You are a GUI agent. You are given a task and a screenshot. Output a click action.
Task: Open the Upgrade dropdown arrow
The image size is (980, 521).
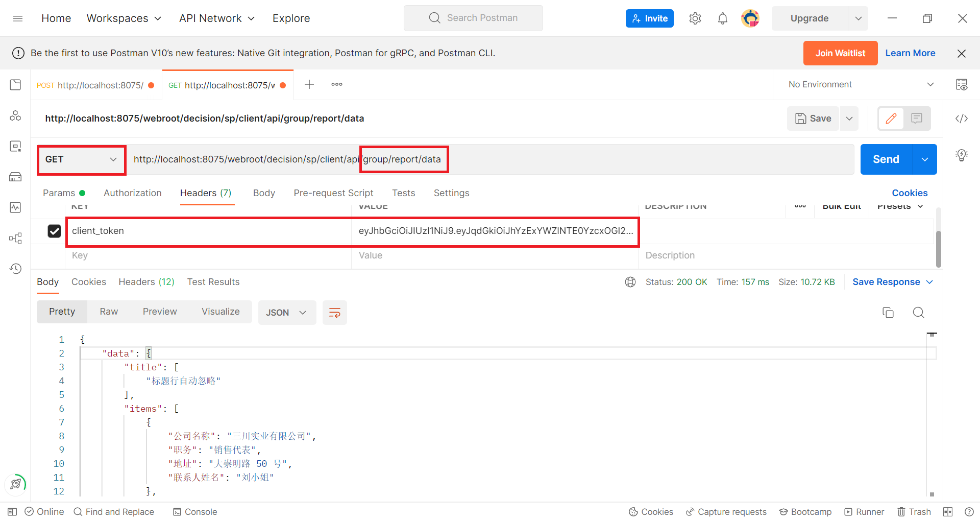tap(858, 18)
